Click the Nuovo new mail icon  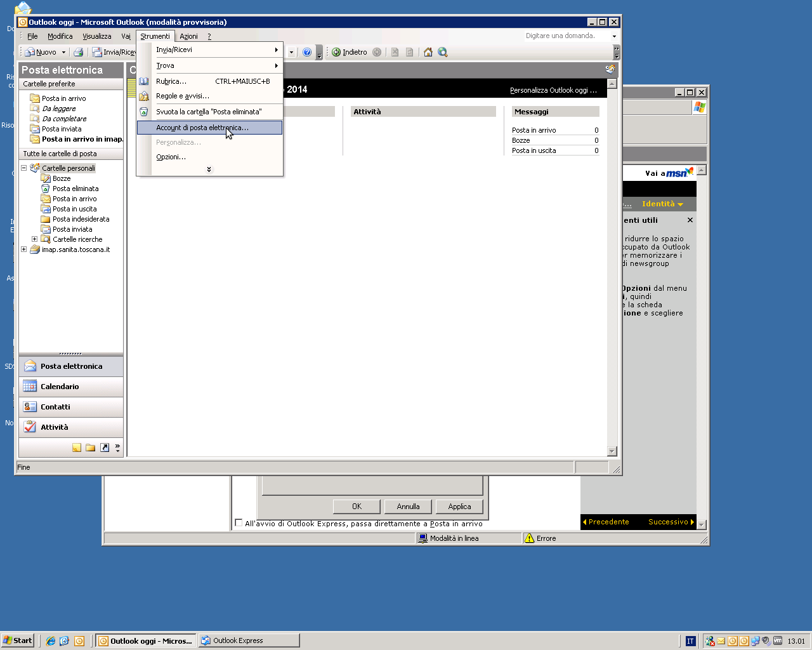[30, 52]
